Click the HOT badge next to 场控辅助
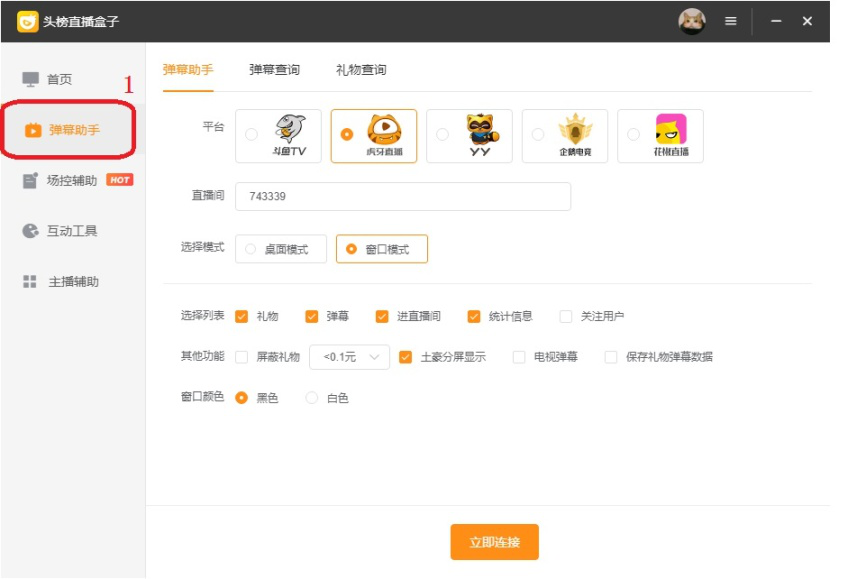Image resolution: width=866 pixels, height=579 pixels. [120, 180]
